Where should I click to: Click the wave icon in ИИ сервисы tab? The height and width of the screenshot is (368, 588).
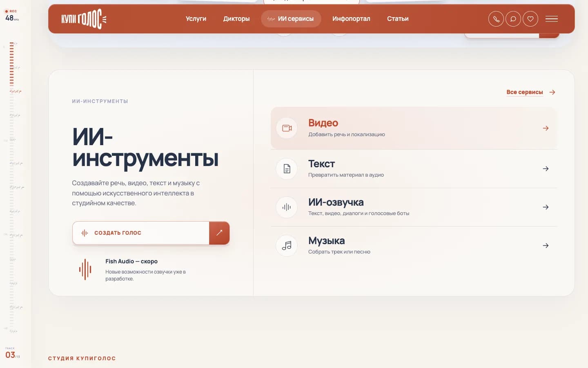tap(271, 19)
